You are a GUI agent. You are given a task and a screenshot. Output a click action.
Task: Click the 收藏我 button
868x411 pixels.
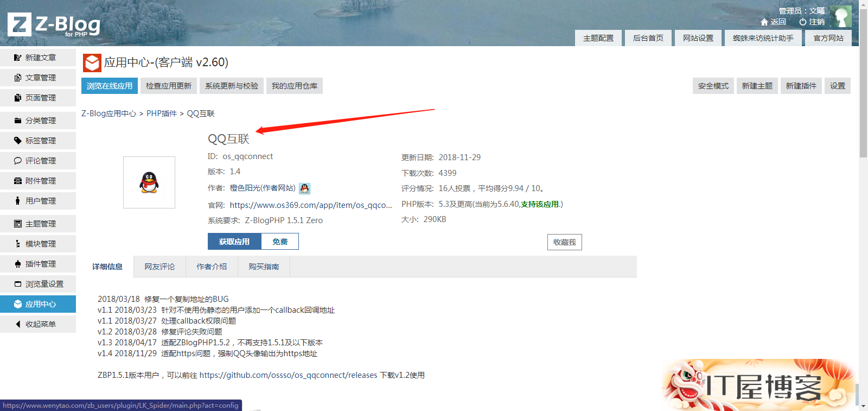tap(565, 242)
